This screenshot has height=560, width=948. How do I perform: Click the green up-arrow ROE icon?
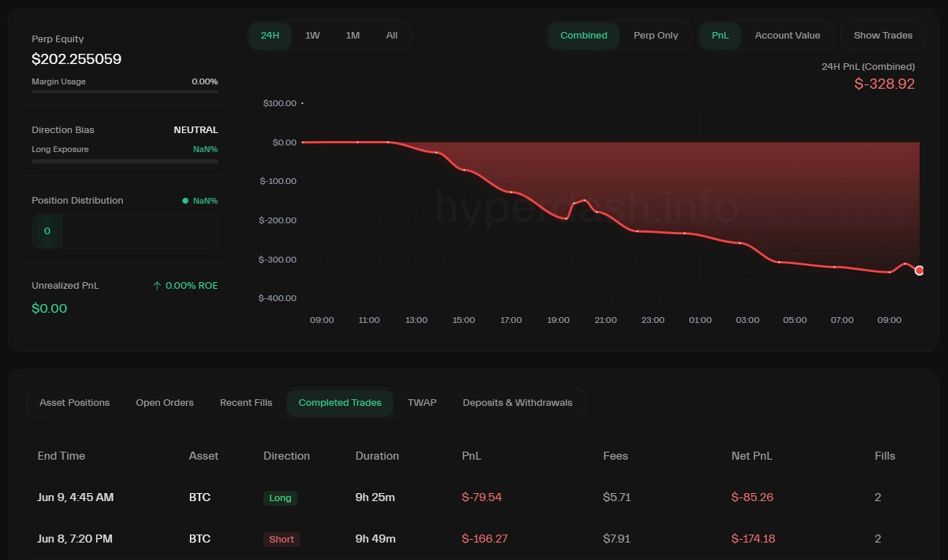coord(157,286)
